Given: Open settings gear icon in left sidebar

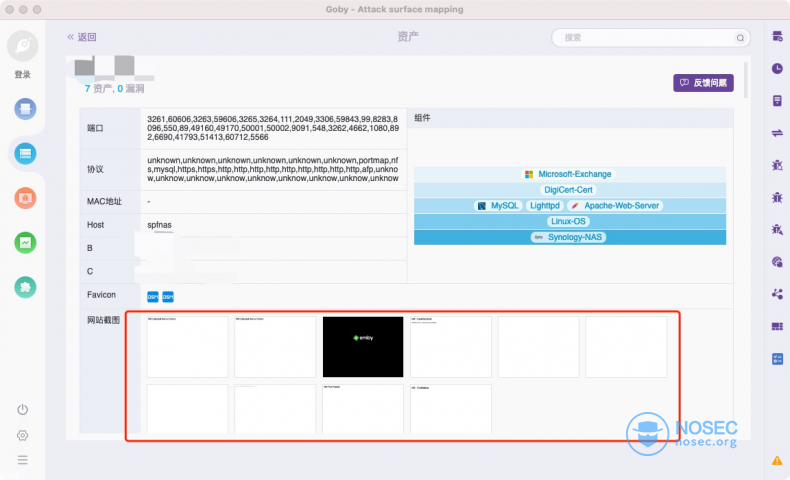Looking at the screenshot, I should click(22, 435).
